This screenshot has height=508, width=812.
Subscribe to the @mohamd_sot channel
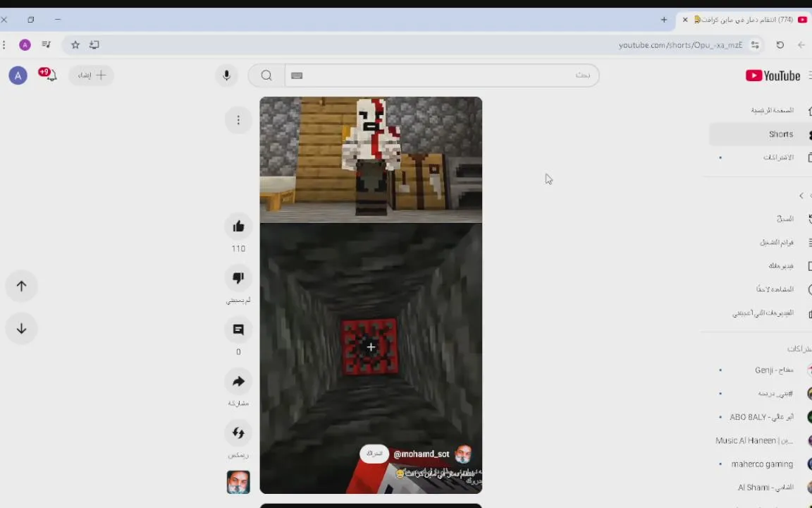coord(374,454)
